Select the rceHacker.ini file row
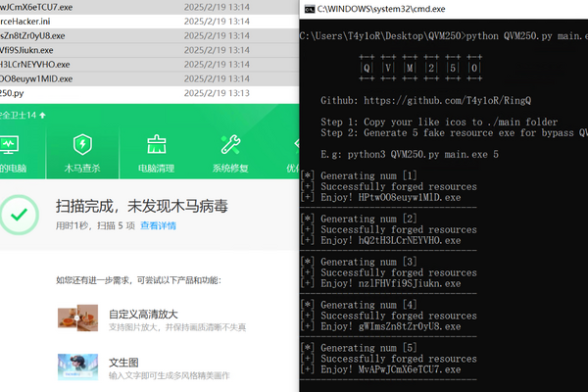The image size is (588, 392). (x=149, y=22)
